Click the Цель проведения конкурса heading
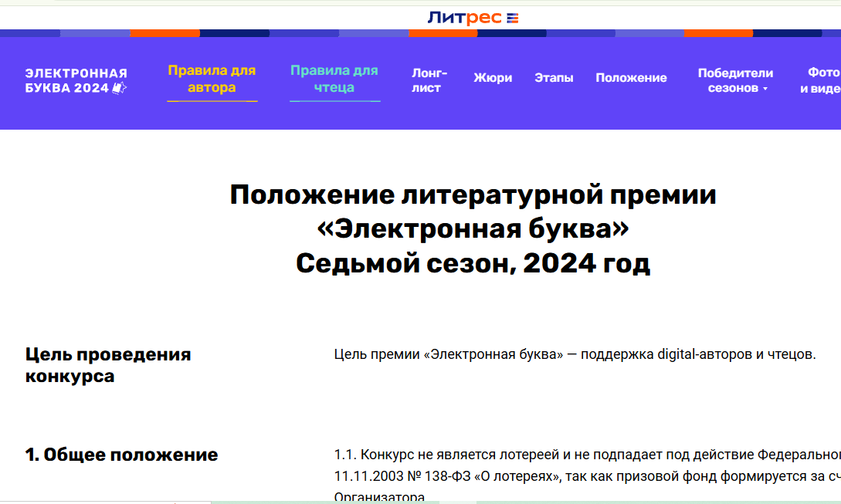The height and width of the screenshot is (504, 841). tap(108, 364)
